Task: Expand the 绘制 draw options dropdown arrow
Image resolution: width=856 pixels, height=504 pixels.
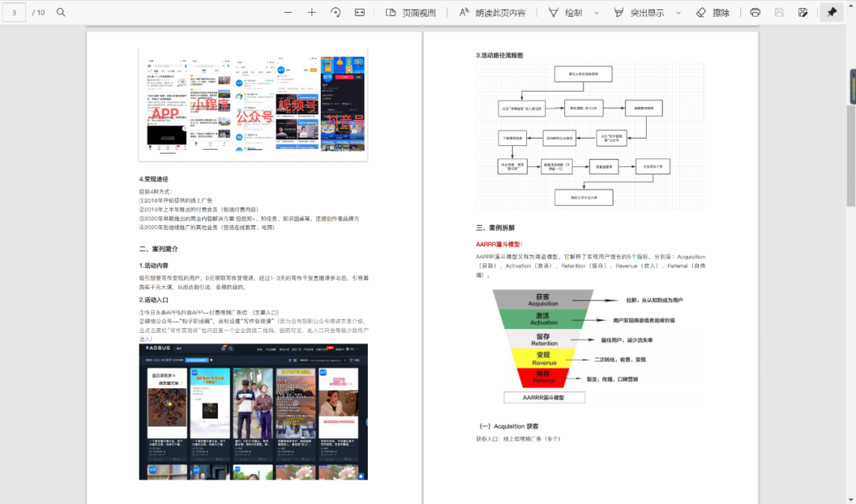Action: pyautogui.click(x=596, y=13)
